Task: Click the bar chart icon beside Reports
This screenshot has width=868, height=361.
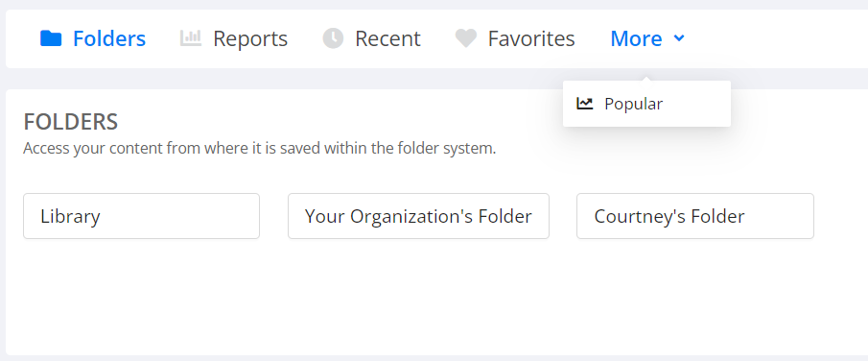Action: (x=191, y=38)
